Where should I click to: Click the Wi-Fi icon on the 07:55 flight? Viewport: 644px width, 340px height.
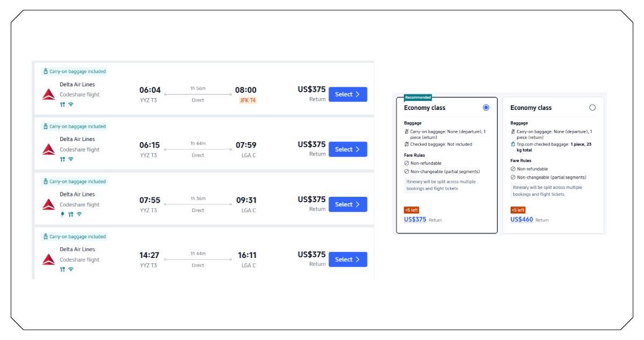click(x=79, y=214)
